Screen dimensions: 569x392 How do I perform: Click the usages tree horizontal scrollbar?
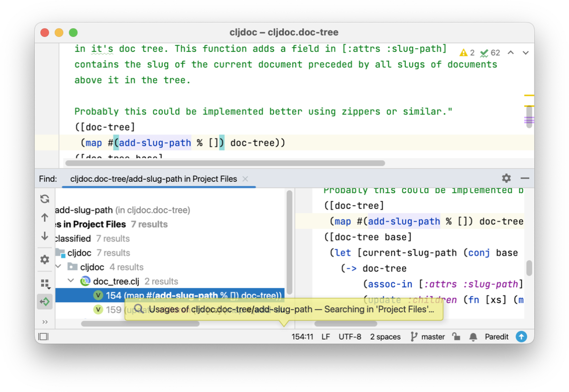(140, 324)
